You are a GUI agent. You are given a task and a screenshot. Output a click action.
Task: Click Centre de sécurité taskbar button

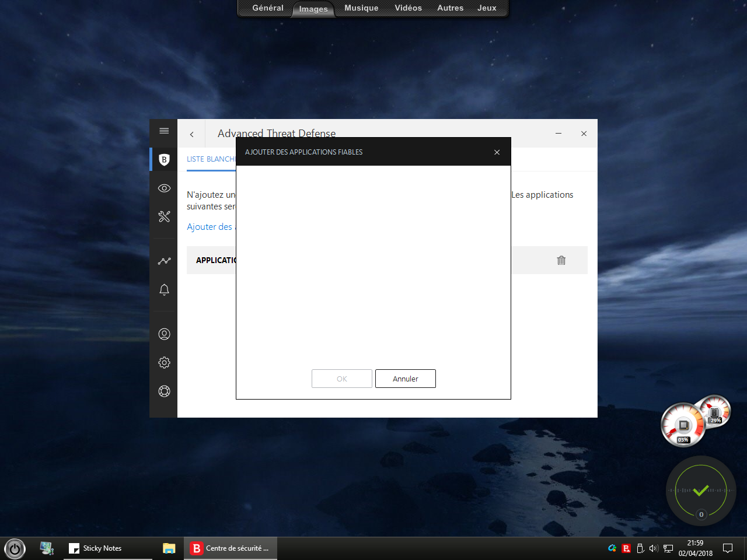point(231,548)
